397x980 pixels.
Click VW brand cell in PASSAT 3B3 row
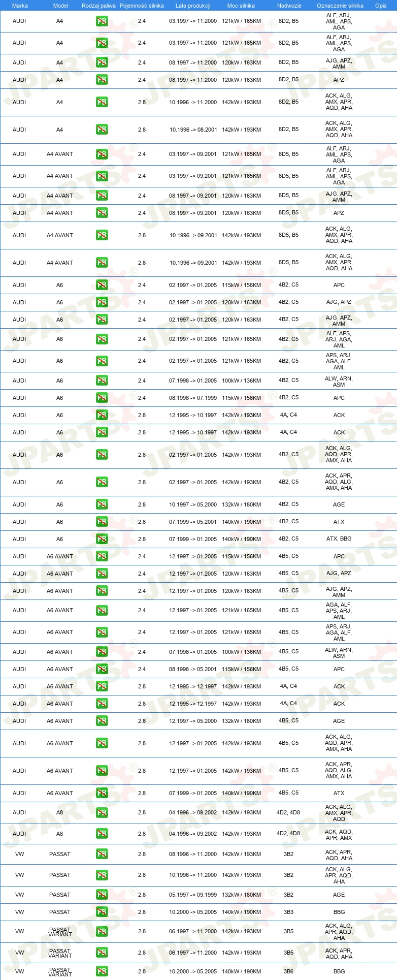click(x=20, y=912)
